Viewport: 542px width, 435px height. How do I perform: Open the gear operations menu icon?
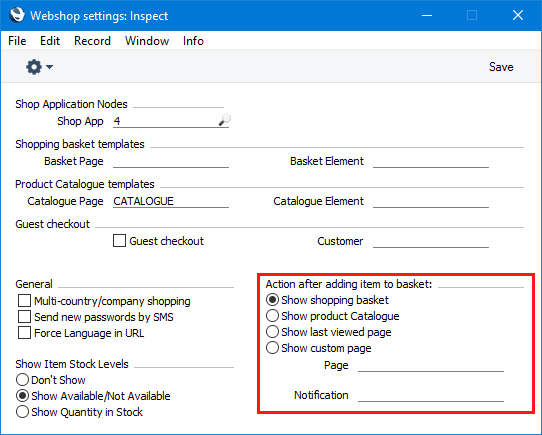click(34, 67)
